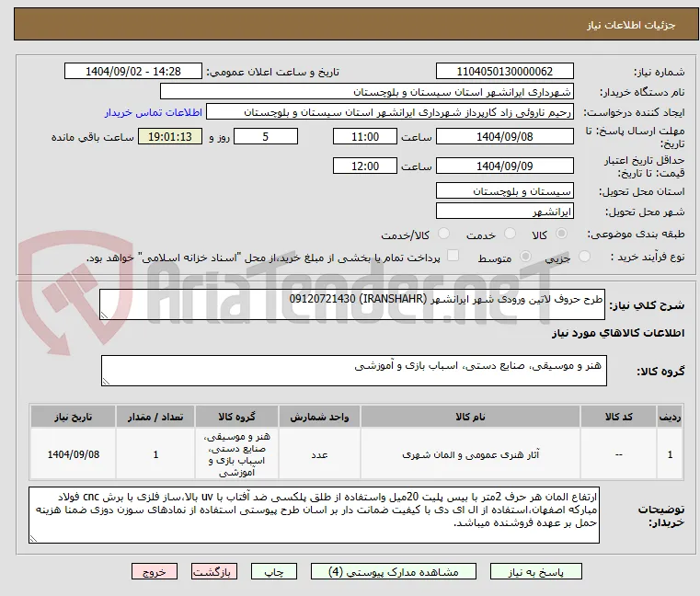Click the تاریخ نیاز column header
The image size is (700, 596).
[x=74, y=417]
